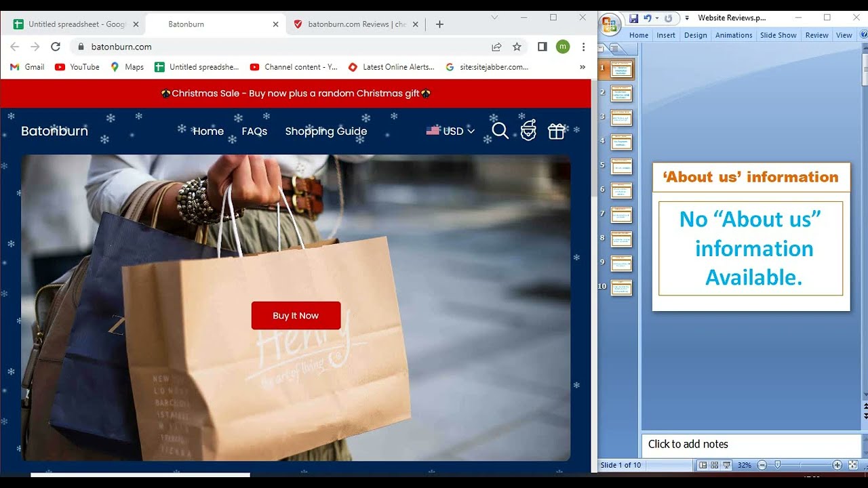Click the Fit slide to window icon

(x=852, y=465)
